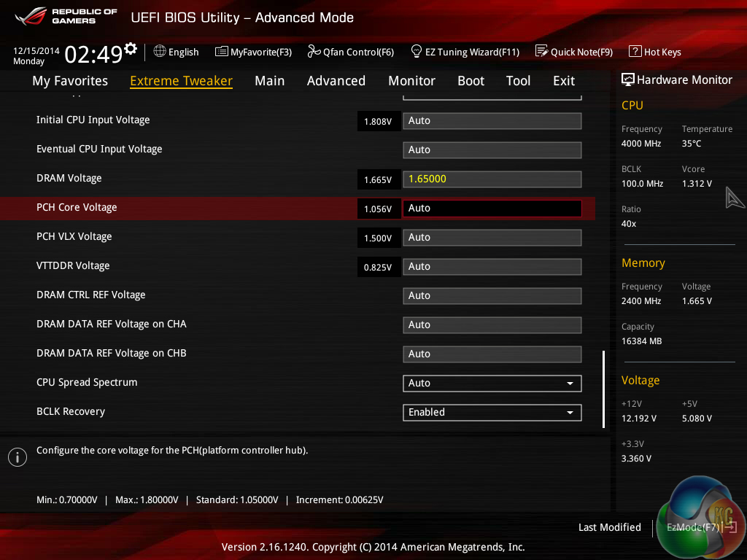Click the Republic of Gamers logo
747x560 pixels.
coord(66,16)
